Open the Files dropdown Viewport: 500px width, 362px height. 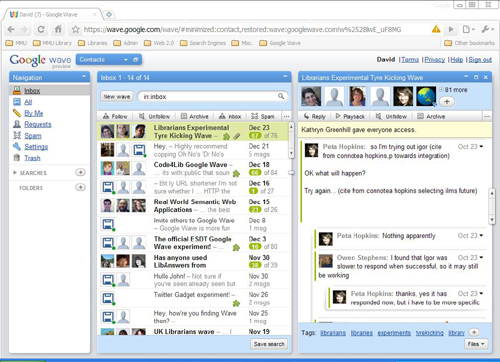point(476,344)
